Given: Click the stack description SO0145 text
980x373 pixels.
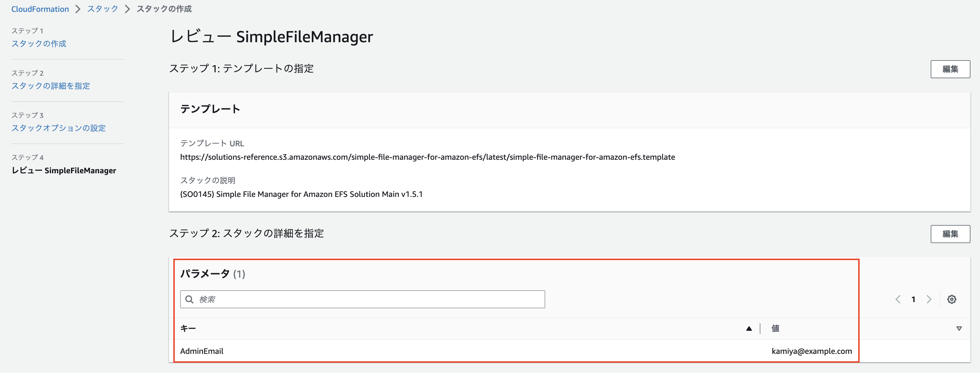Looking at the screenshot, I should [301, 194].
